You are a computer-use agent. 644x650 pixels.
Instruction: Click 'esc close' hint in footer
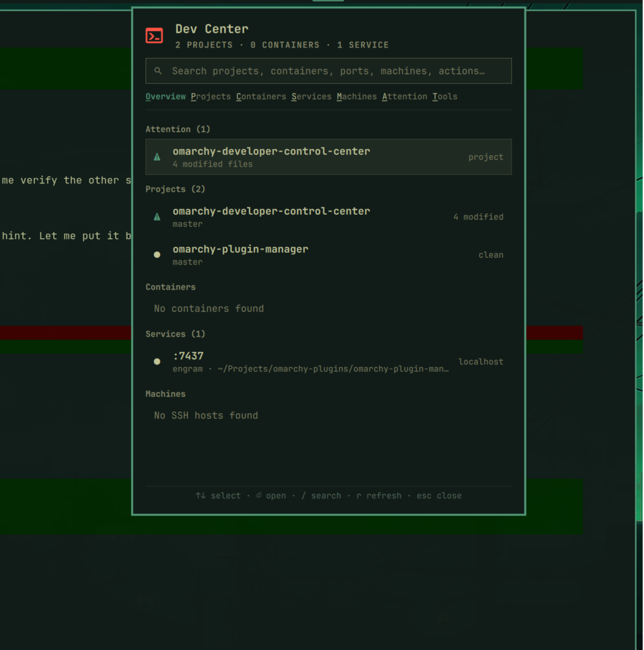(439, 495)
